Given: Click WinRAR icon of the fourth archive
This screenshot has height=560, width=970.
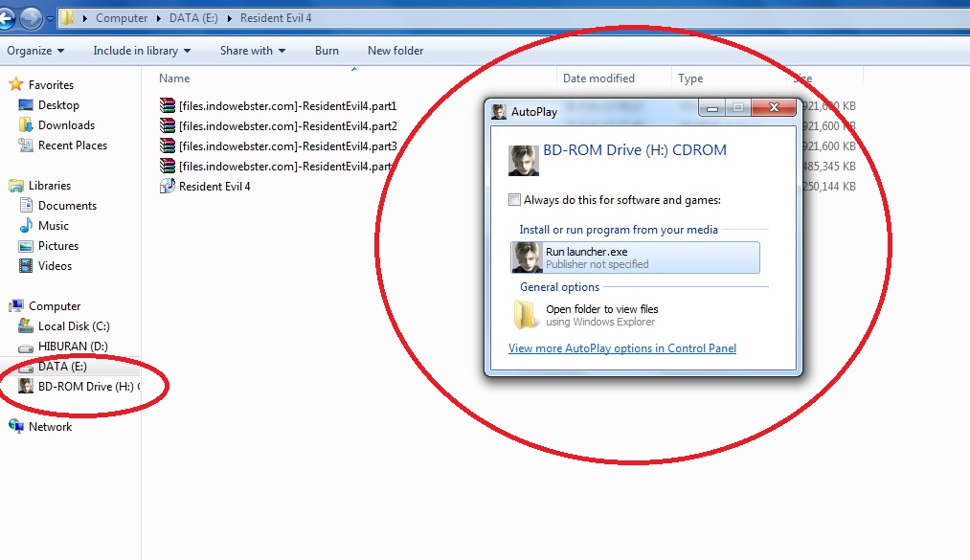Looking at the screenshot, I should pyautogui.click(x=167, y=167).
